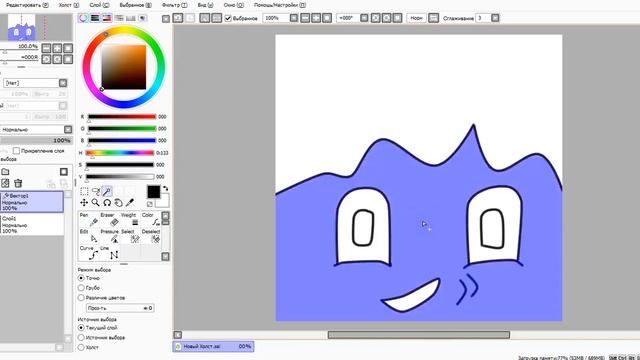Image resolution: width=640 pixels, height=360 pixels.
Task: Choose the vector Select tool
Action: [130, 236]
